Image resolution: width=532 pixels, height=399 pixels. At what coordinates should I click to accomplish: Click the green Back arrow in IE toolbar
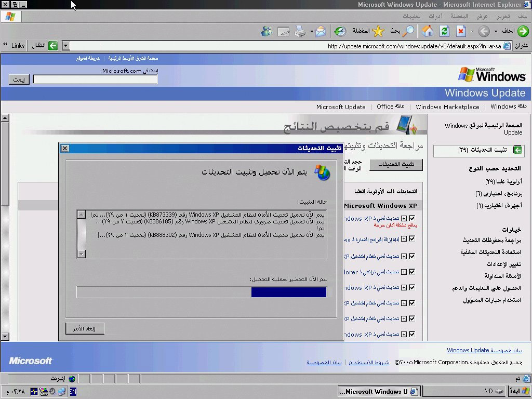(523, 31)
